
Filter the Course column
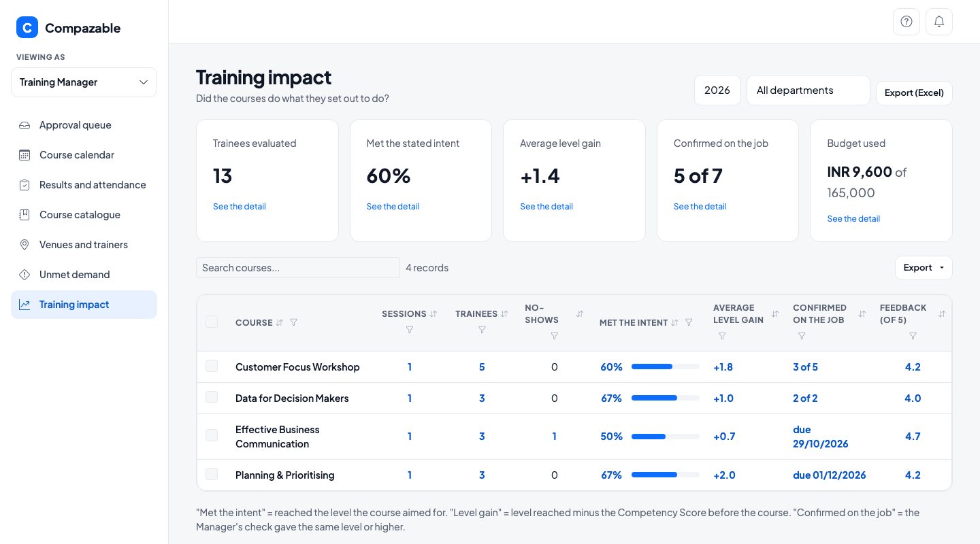tap(293, 322)
